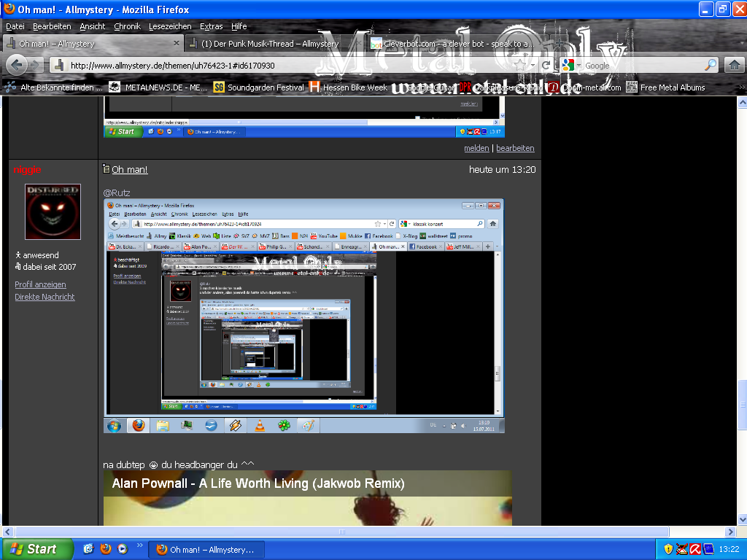Open the Firefox home page button
The image size is (747, 560).
[734, 65]
